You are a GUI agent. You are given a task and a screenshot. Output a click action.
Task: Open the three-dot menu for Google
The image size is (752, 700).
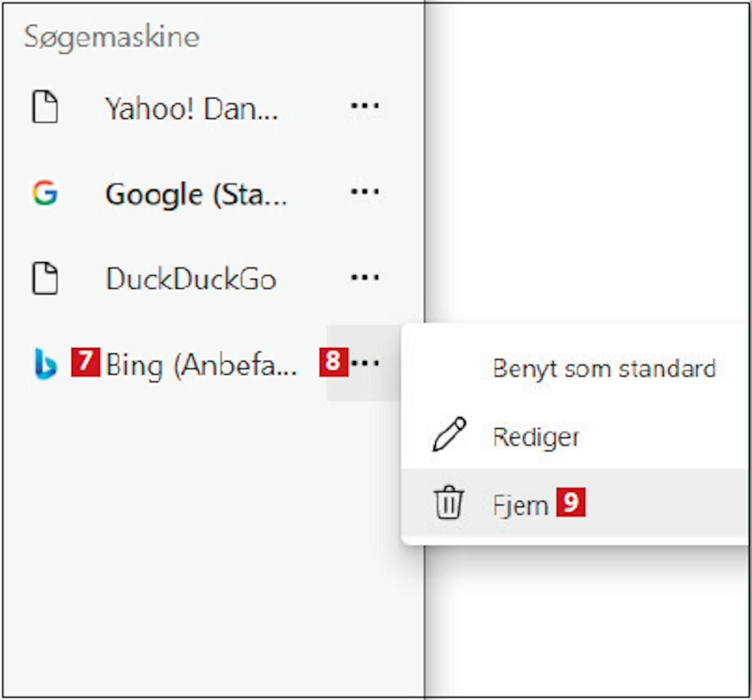click(364, 192)
